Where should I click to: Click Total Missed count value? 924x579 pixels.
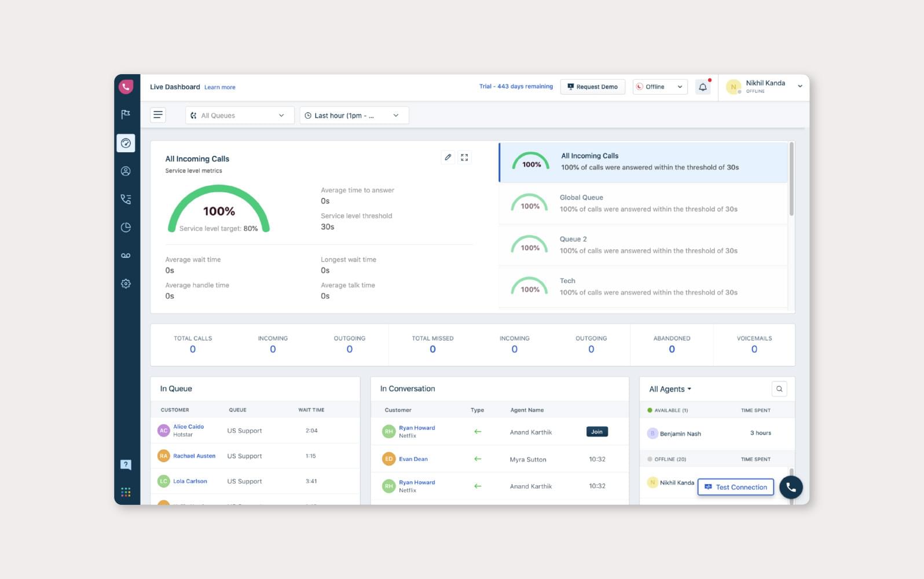(432, 349)
